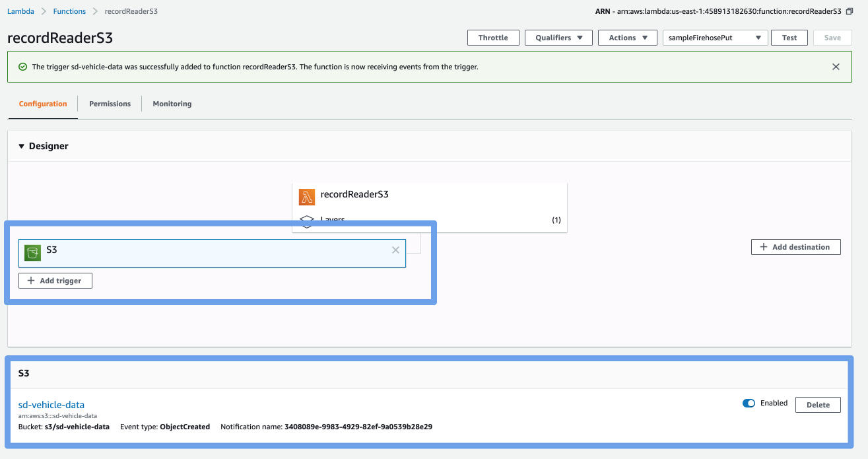
Task: Click the Save button
Action: point(832,38)
